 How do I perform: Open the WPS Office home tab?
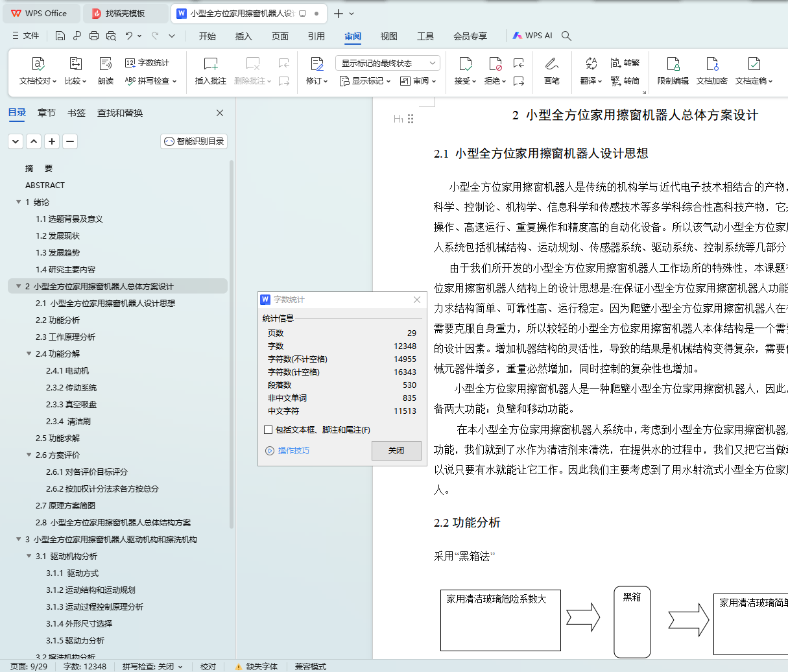pyautogui.click(x=40, y=13)
